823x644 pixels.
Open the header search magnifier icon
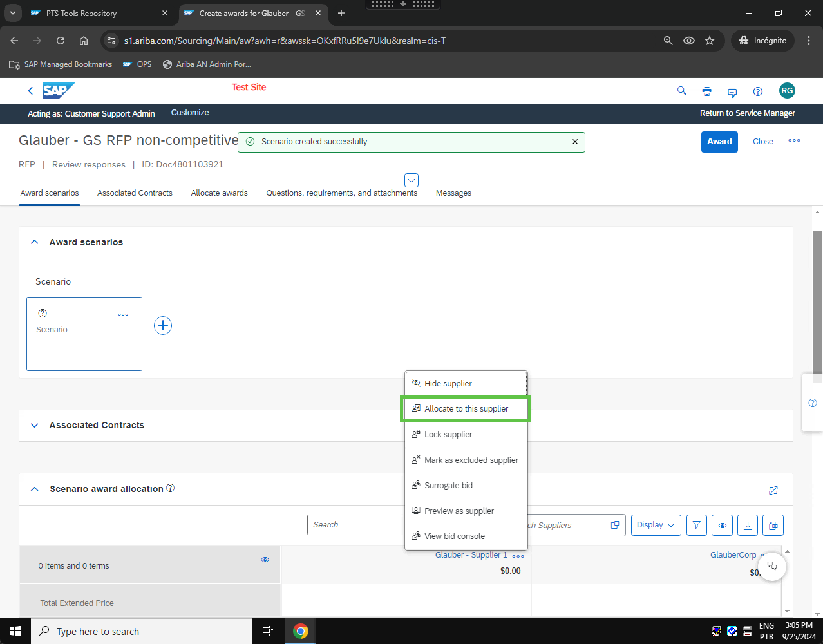coord(681,91)
